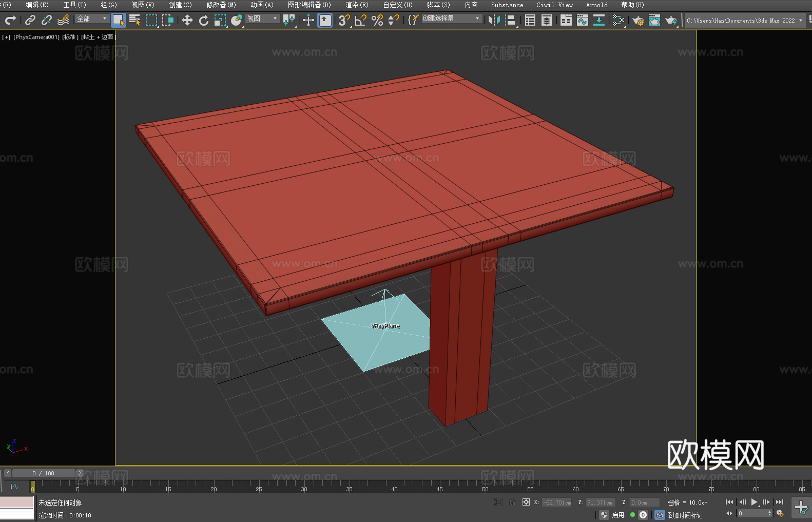Open Mini Curve Editor icon

(x=14, y=486)
